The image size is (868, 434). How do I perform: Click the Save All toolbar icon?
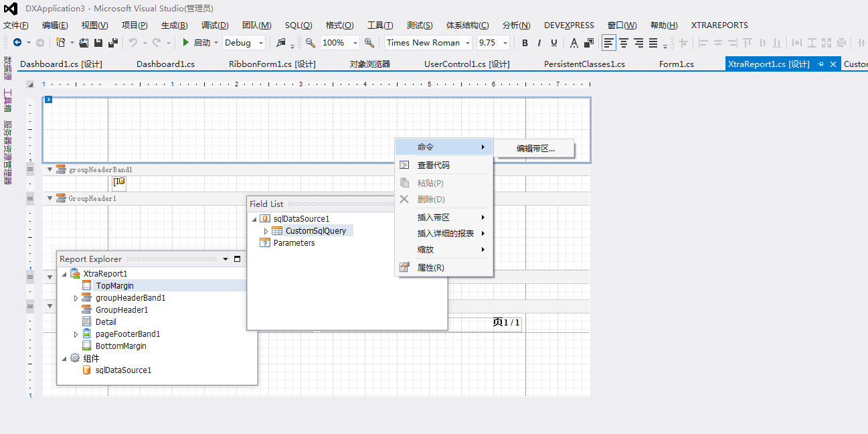pyautogui.click(x=113, y=42)
